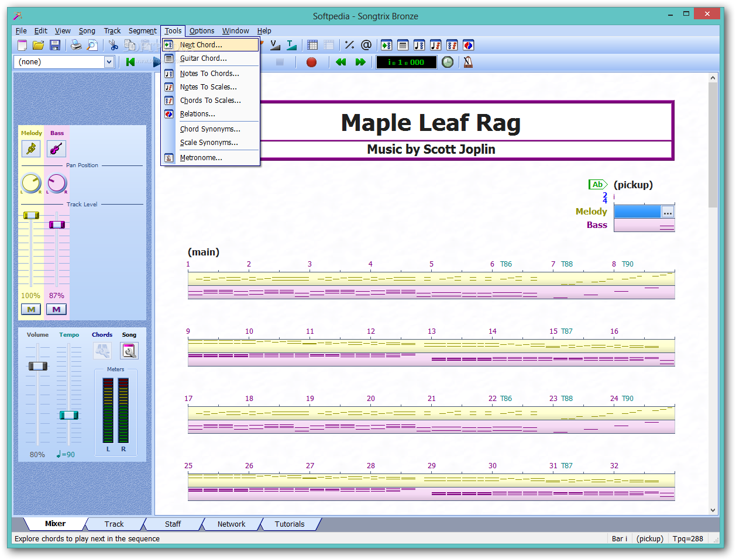This screenshot has height=560, width=736.
Task: Click the Melody pan position knob
Action: coord(31,183)
